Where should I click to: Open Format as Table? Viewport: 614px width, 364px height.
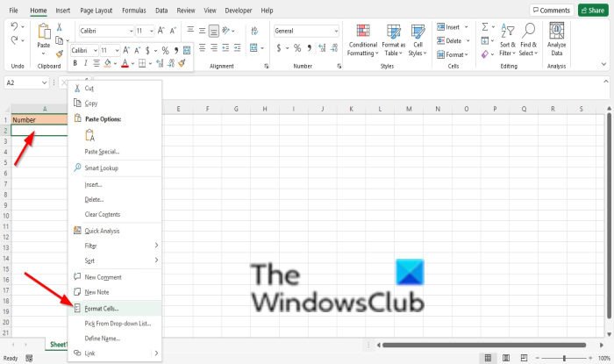coord(393,40)
